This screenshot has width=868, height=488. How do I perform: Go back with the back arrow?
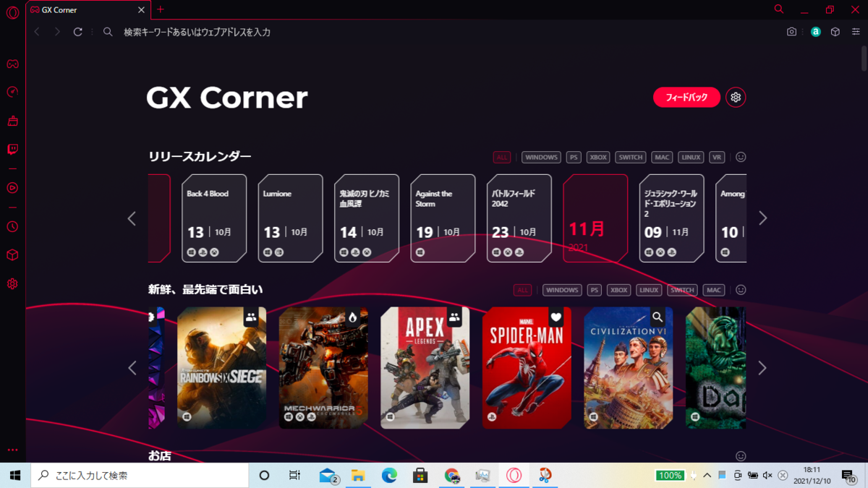37,32
